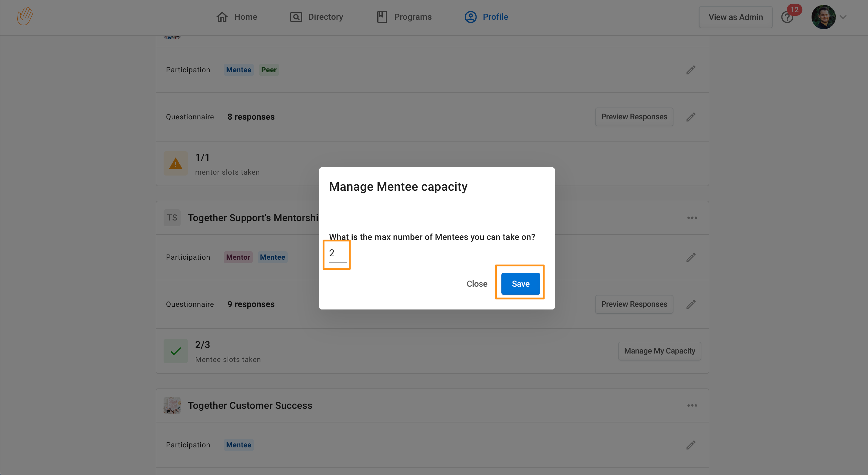Viewport: 868px width, 475px height.
Task: Open Together Support's Mentorship options menu
Action: point(692,218)
